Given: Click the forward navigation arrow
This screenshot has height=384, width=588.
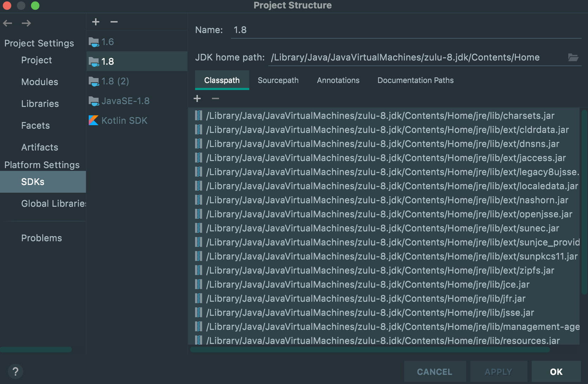Looking at the screenshot, I should coord(26,23).
